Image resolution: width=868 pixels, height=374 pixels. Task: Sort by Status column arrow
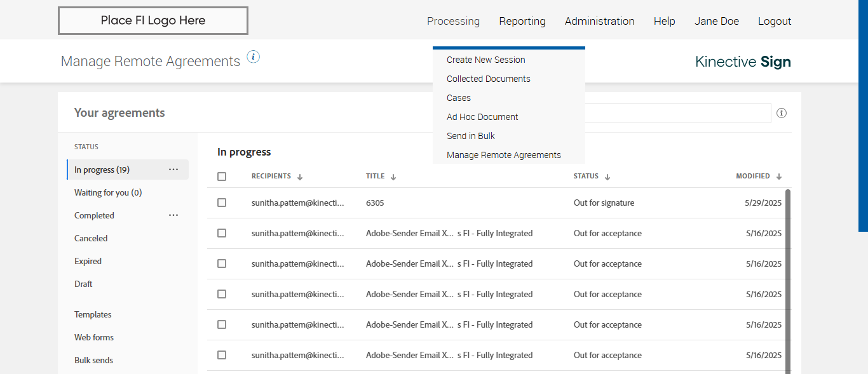(x=607, y=177)
